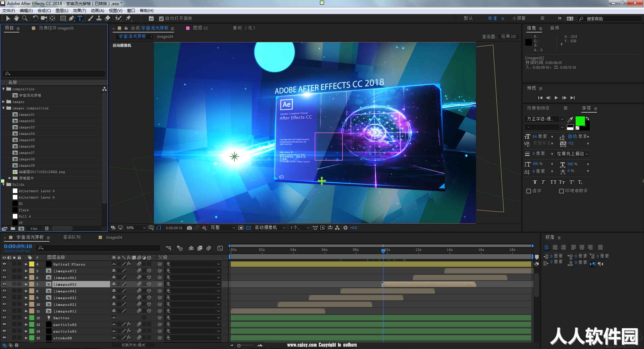Viewport: 644px width, 349px height.
Task: Select the images03 composition in Project
Action: [27, 127]
